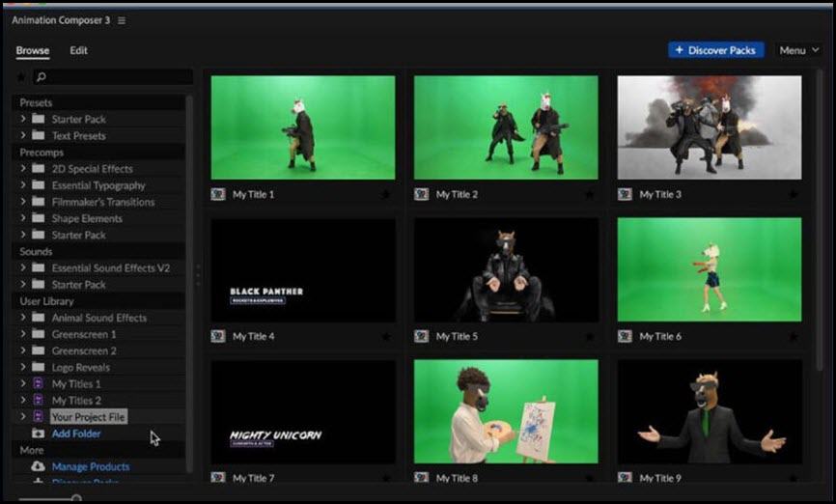Viewport: 836px width, 504px height.
Task: Click the cloud download icon for Manage Products
Action: 38,466
